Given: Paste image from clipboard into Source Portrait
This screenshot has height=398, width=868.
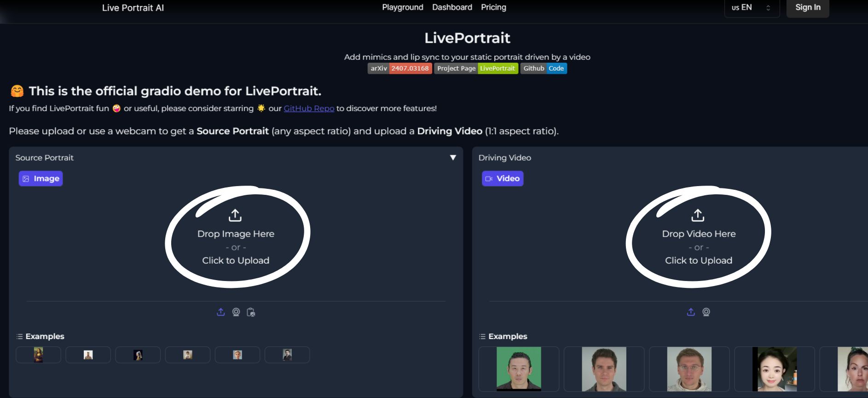Looking at the screenshot, I should pyautogui.click(x=251, y=312).
